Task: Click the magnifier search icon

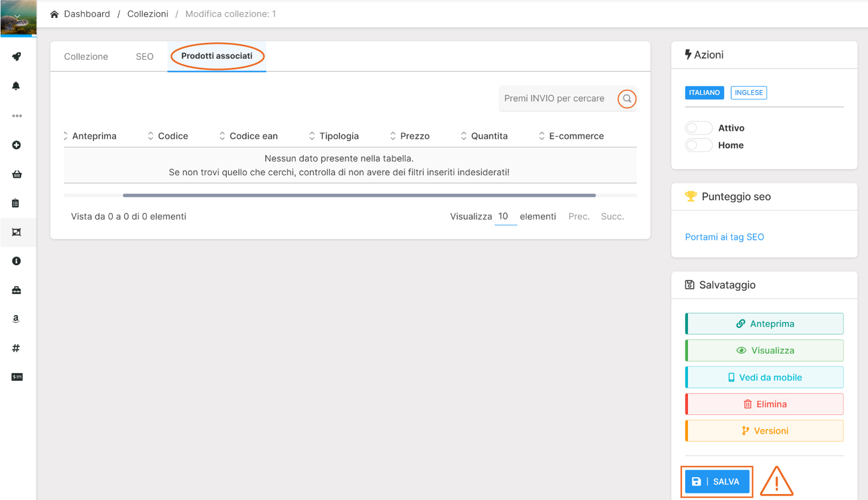Action: 627,99
